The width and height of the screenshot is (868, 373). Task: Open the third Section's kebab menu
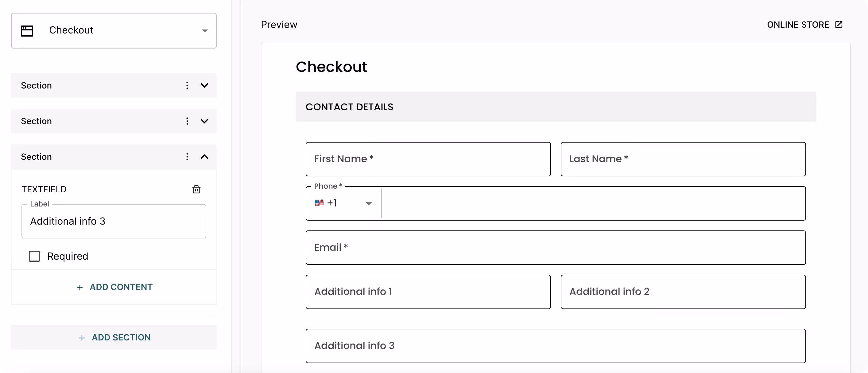click(x=187, y=156)
